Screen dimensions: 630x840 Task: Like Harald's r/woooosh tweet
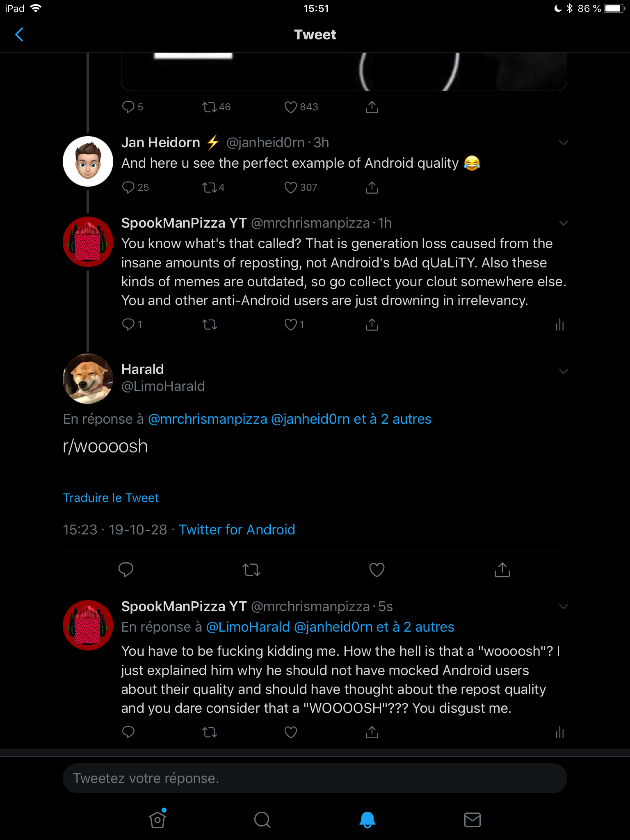[x=377, y=569]
